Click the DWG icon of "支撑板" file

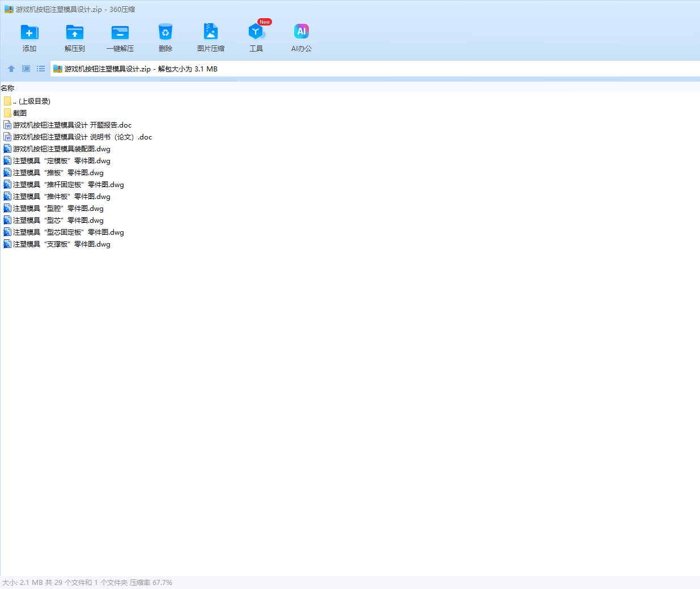(x=7, y=244)
